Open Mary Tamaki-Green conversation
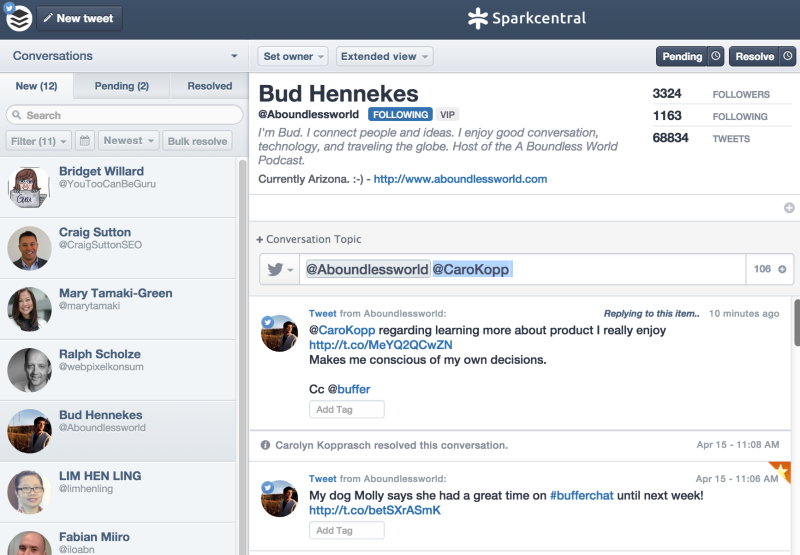Screen dimensions: 800x555 (x=118, y=309)
